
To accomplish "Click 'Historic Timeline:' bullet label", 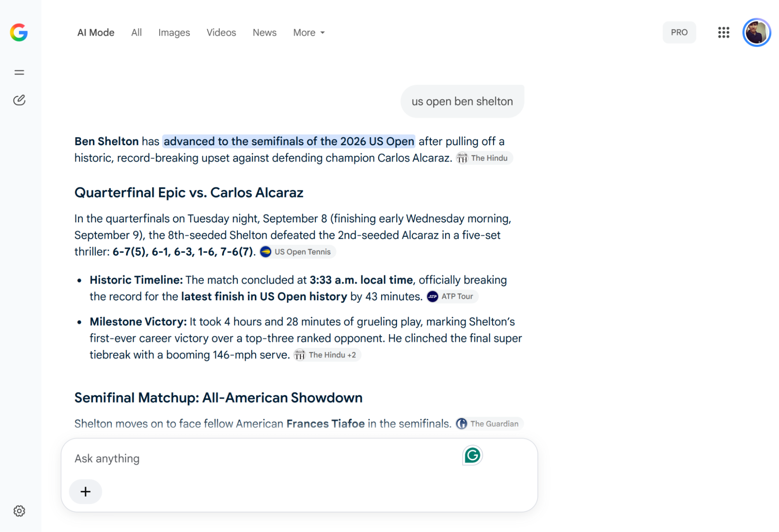I will pos(136,280).
